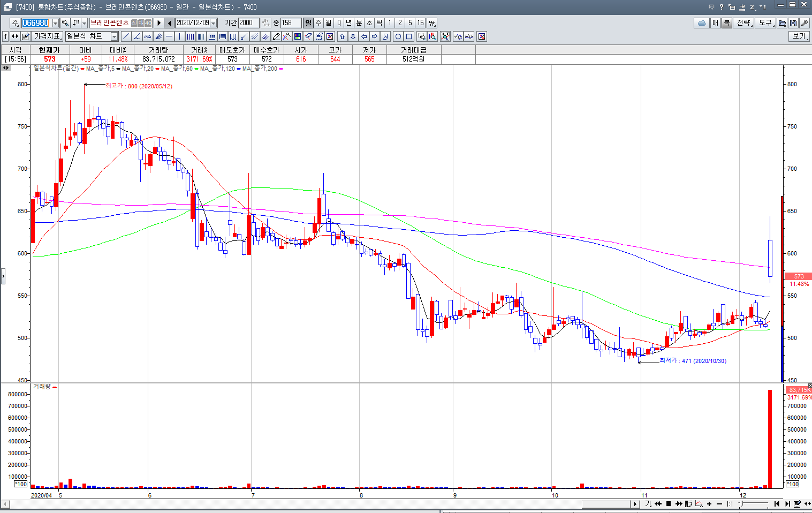Select 5-minute interval preset

click(x=410, y=23)
